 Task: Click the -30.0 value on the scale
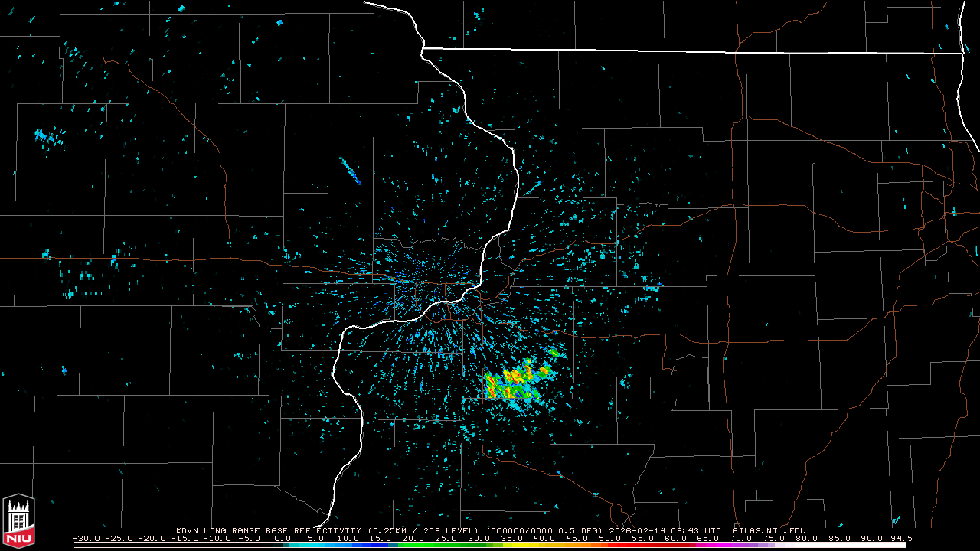pyautogui.click(x=87, y=539)
